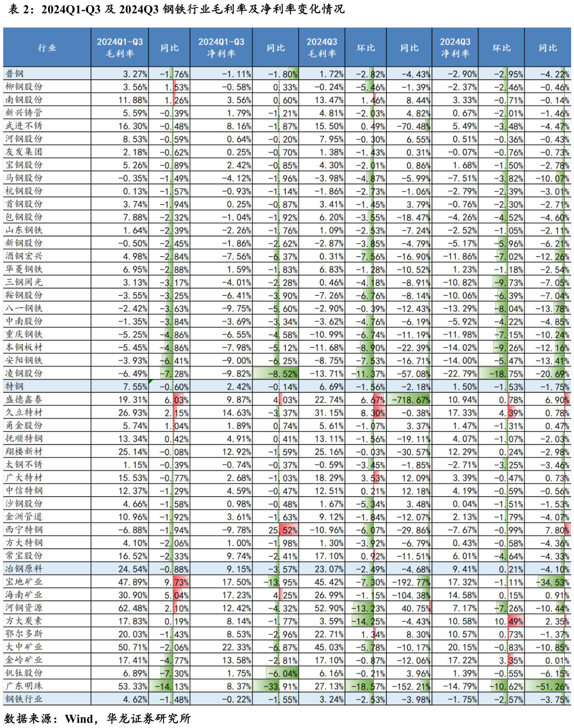Select 三钢闽光 in the first column
574x728 pixels.
24,282
